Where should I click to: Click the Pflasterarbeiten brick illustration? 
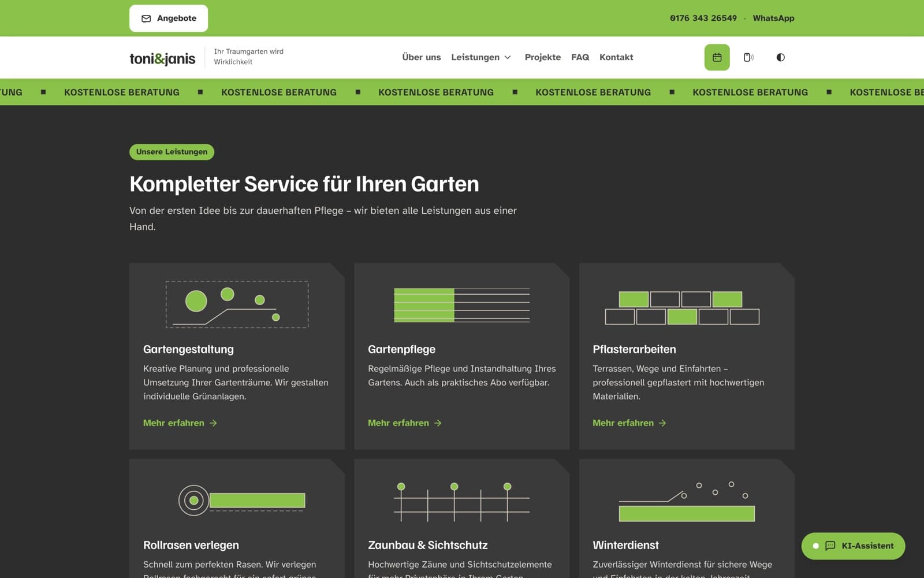coord(682,307)
